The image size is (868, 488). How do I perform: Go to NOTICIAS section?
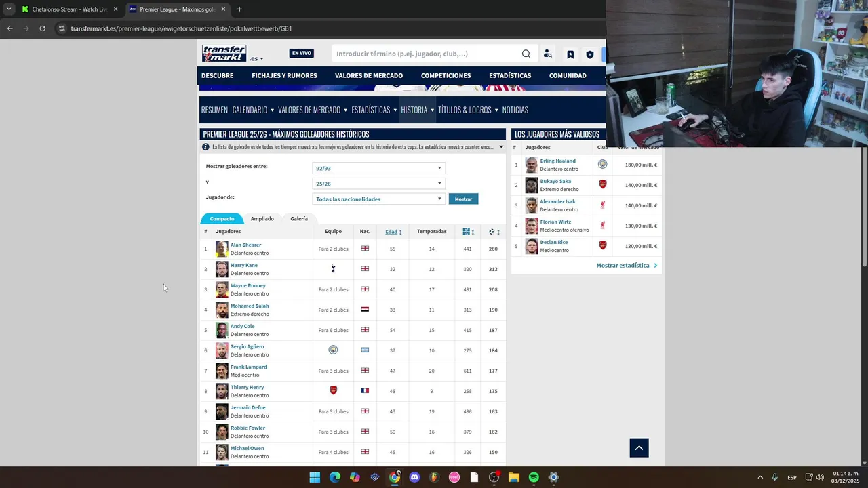click(x=515, y=110)
